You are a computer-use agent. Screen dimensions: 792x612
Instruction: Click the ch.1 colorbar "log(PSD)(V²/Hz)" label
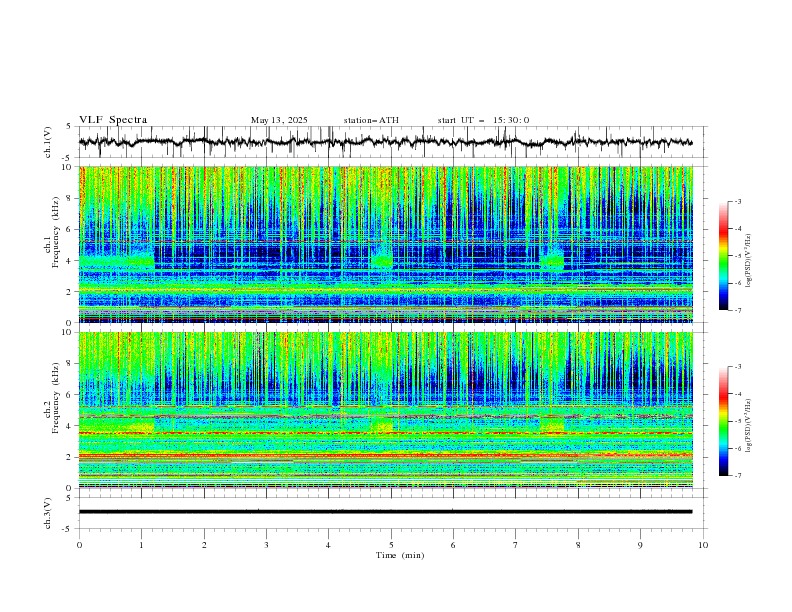coord(749,261)
